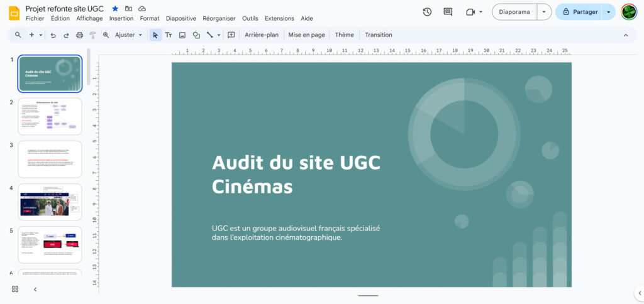Select slide 1 thumbnail Audit du site

[x=50, y=73]
